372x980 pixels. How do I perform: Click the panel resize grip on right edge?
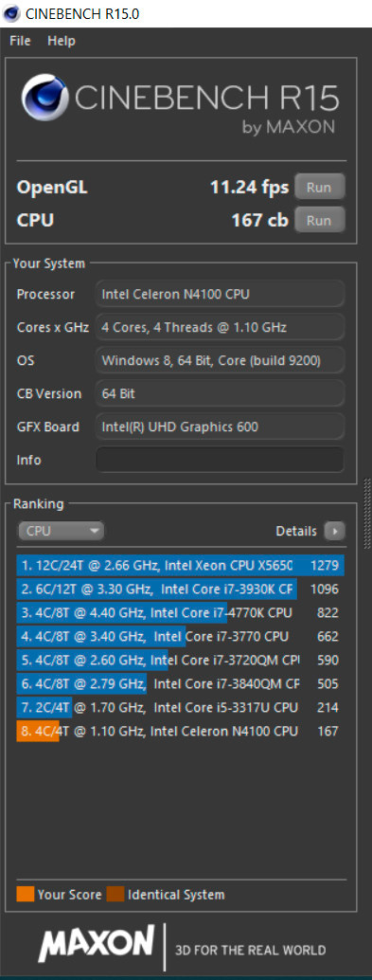[x=367, y=503]
